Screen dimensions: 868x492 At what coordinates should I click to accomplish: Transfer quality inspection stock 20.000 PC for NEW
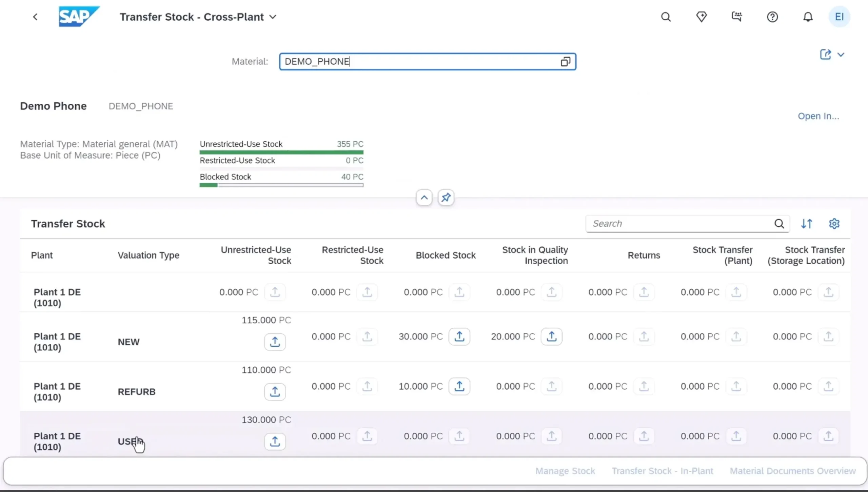click(551, 336)
